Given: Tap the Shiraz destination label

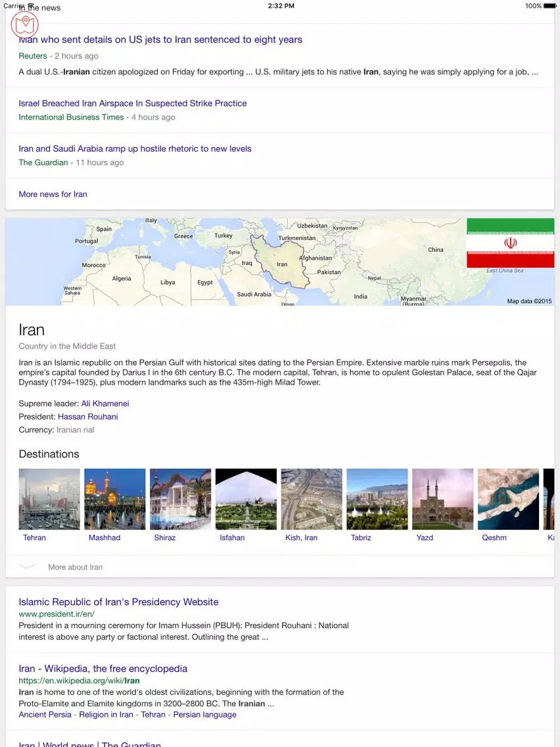Looking at the screenshot, I should click(165, 538).
